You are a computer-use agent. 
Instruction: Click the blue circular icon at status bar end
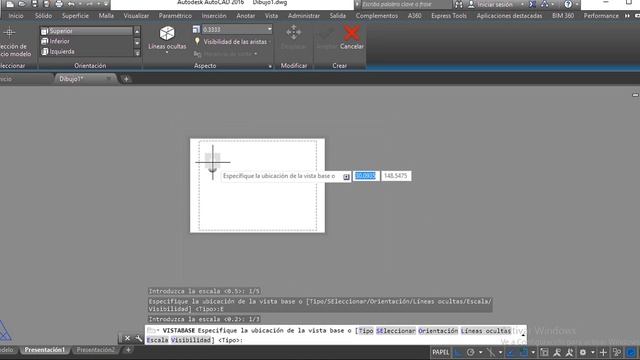(631, 352)
